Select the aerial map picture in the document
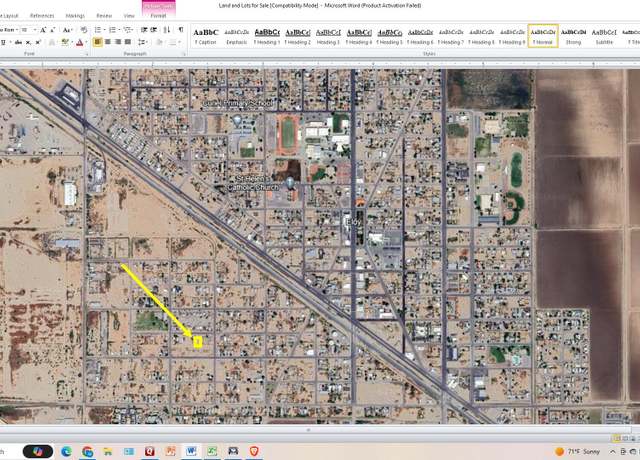Image resolution: width=640 pixels, height=460 pixels. pos(320,246)
